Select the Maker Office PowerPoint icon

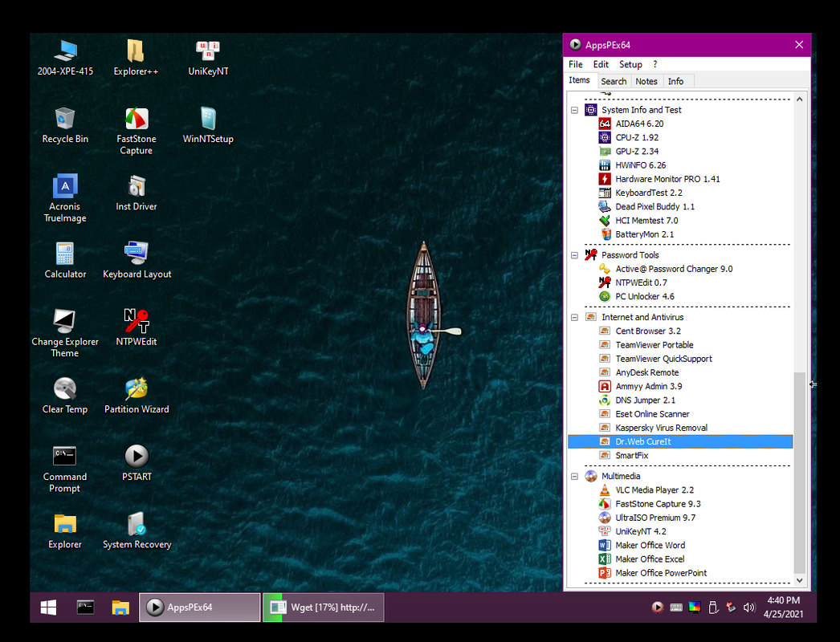604,573
